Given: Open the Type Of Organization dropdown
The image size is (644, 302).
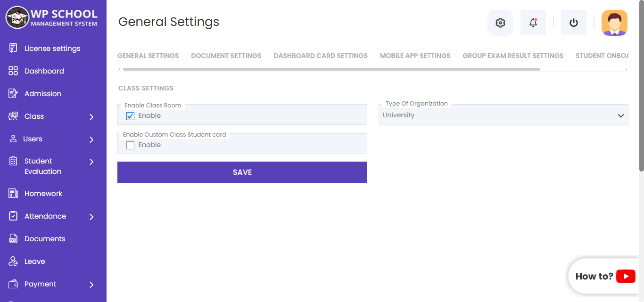Looking at the screenshot, I should click(503, 115).
